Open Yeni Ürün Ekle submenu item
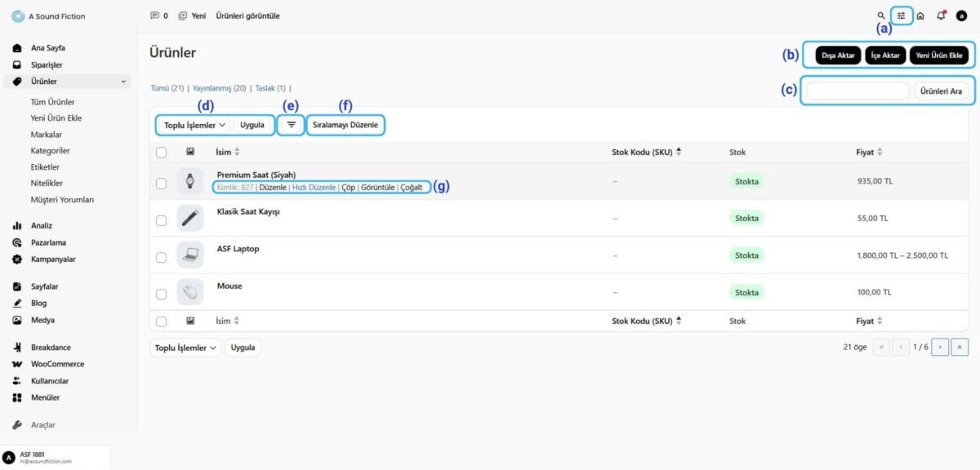 [56, 118]
